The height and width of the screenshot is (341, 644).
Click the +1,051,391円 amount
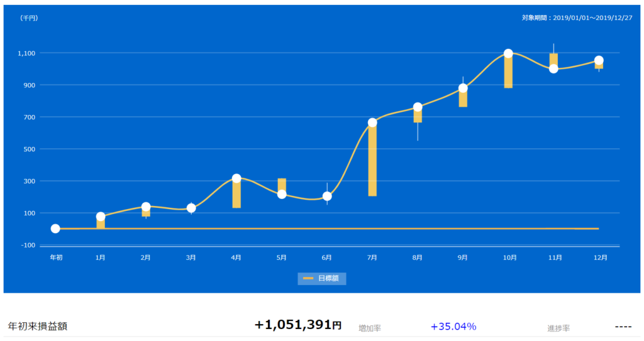pyautogui.click(x=298, y=325)
